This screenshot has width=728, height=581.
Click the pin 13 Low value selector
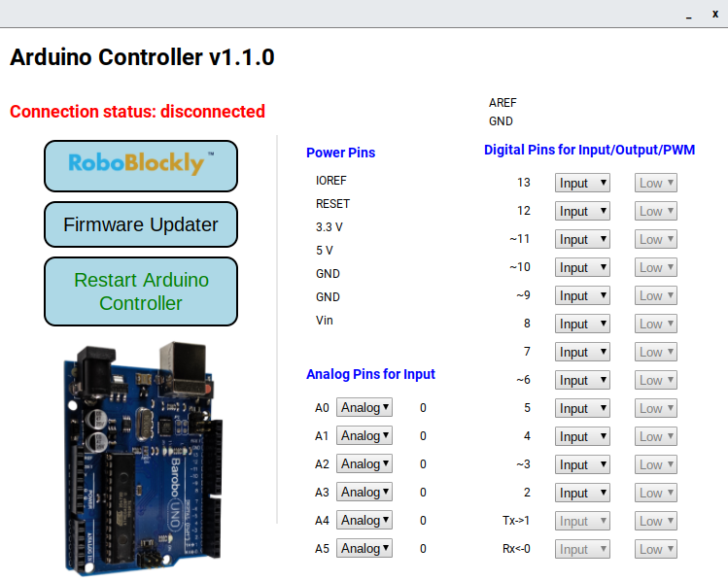(656, 183)
